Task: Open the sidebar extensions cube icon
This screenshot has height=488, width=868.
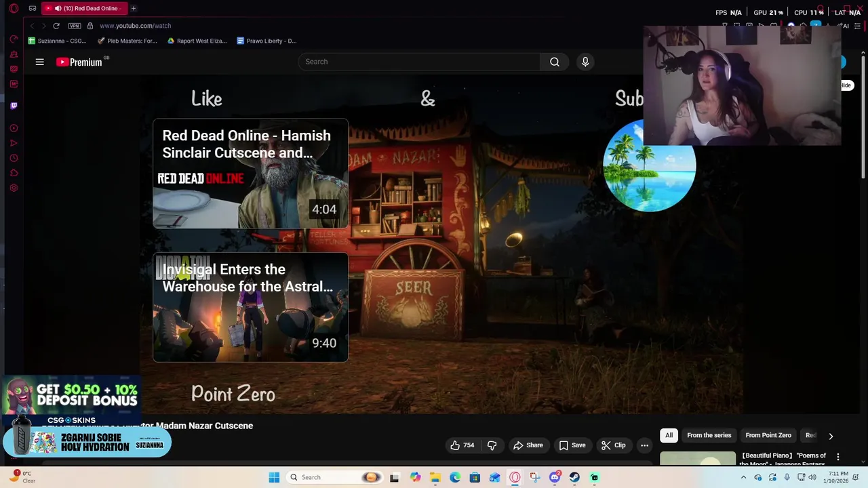Action: click(x=14, y=173)
